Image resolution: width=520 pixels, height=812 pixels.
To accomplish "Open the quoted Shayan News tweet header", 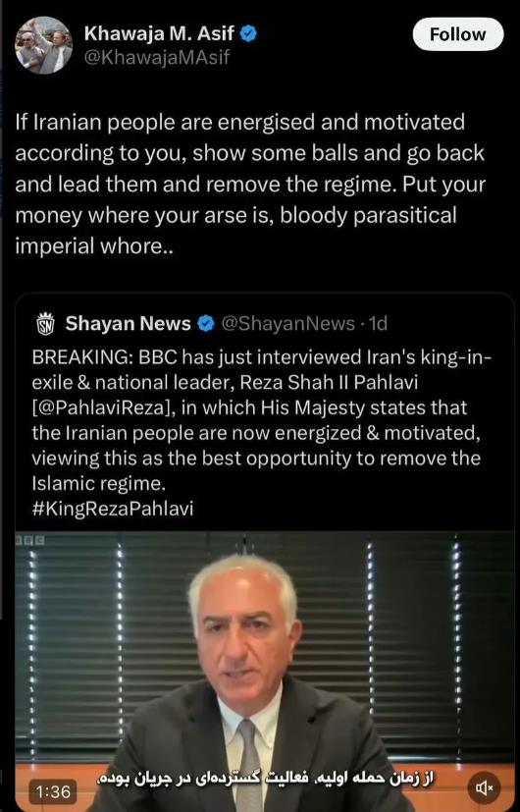I will pyautogui.click(x=212, y=324).
